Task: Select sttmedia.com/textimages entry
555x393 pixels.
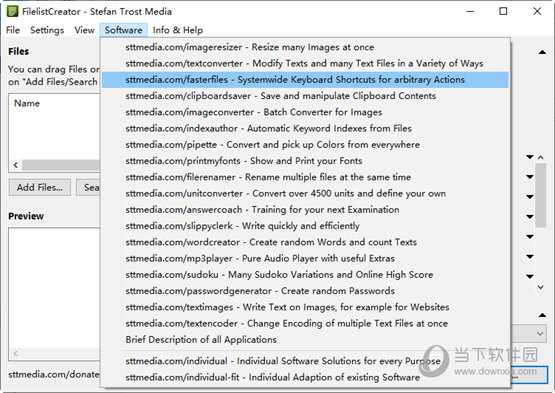Action: click(305, 308)
